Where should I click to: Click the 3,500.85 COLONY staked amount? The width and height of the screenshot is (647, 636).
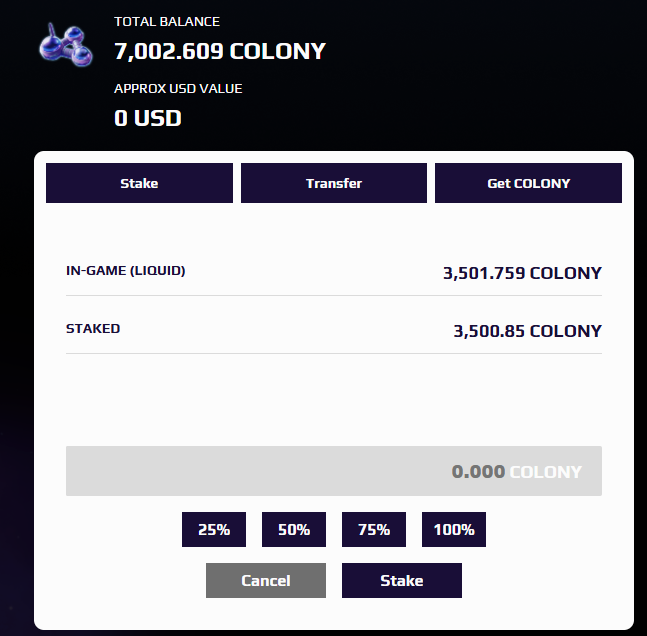[527, 331]
